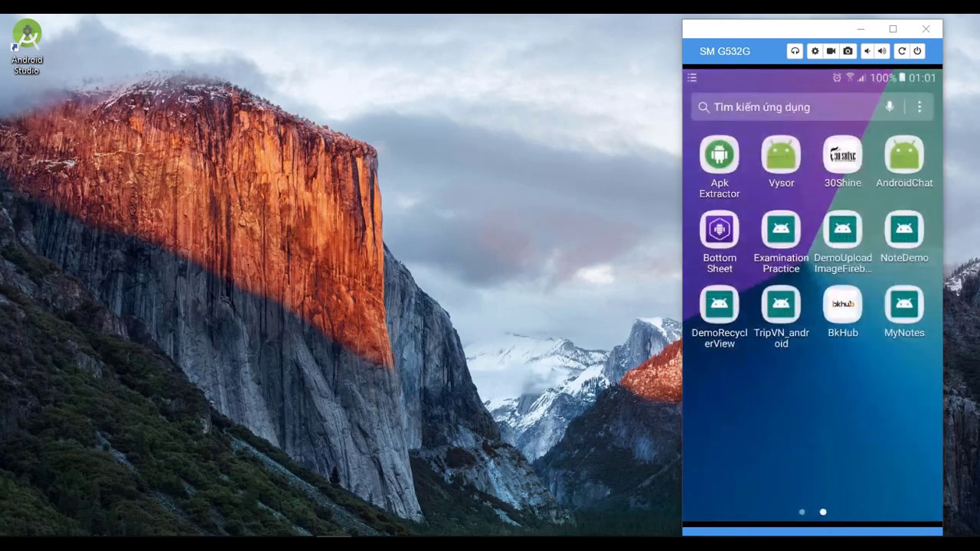Maximize the Vysor window
The width and height of the screenshot is (980, 551).
[893, 29]
